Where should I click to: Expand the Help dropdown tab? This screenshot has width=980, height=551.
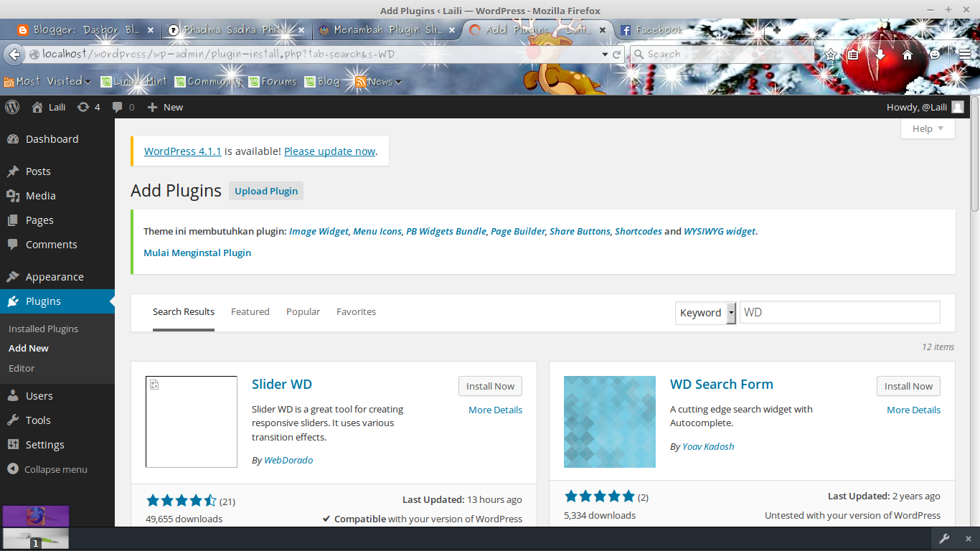click(928, 129)
